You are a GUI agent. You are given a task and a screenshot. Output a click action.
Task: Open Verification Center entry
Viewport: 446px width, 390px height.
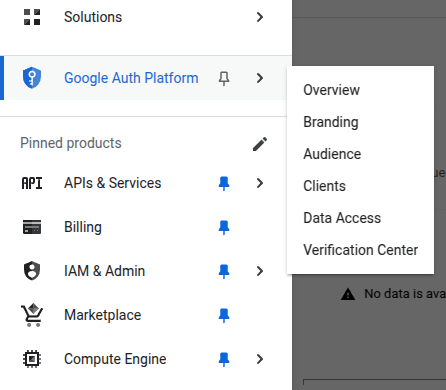coord(360,250)
